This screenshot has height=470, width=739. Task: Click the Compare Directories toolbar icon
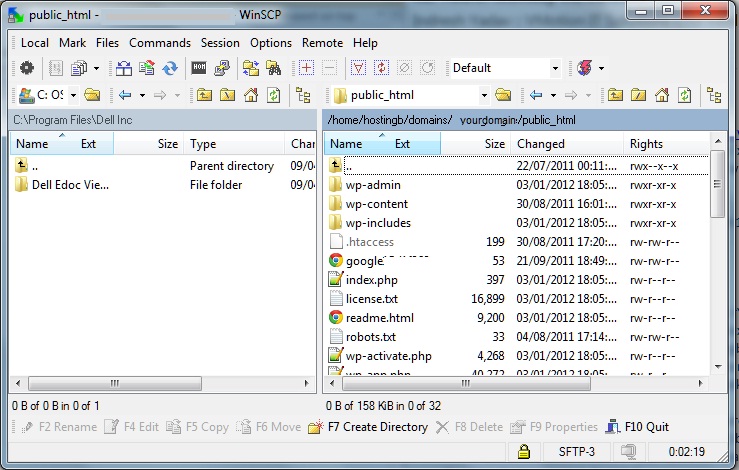pos(124,68)
